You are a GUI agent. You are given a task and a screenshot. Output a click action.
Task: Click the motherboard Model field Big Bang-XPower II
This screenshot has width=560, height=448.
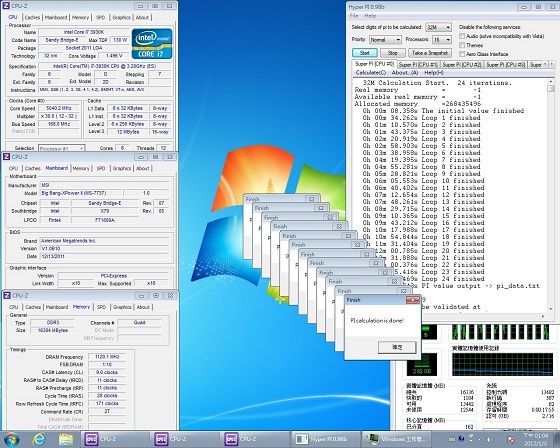(x=80, y=193)
